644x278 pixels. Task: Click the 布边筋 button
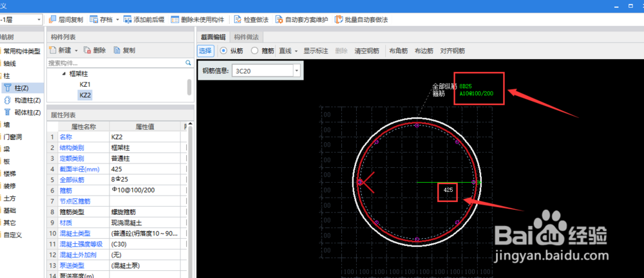(x=424, y=51)
